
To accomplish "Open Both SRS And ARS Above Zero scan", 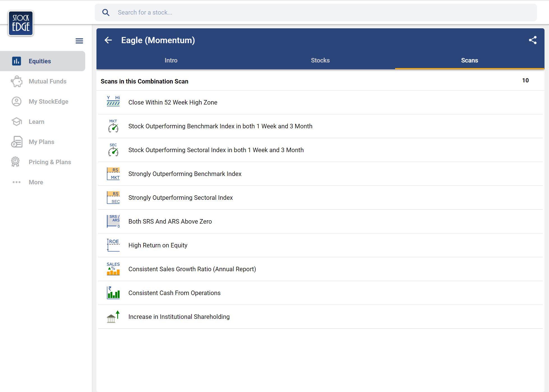I will [x=170, y=221].
